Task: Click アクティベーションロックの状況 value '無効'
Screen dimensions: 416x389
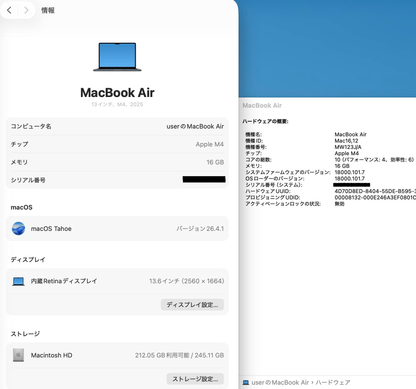Action: tap(339, 204)
